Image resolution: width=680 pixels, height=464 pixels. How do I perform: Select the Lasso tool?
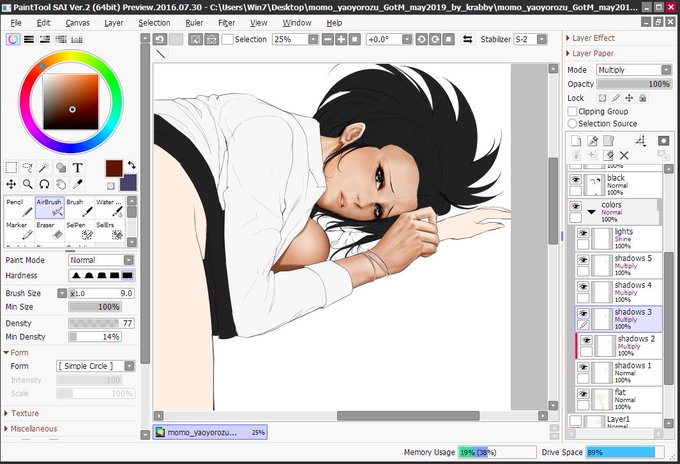[28, 167]
